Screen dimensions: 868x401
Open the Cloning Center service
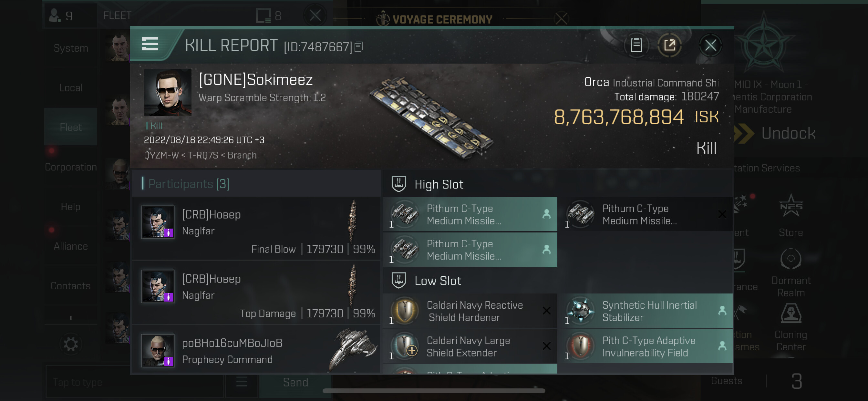click(790, 314)
